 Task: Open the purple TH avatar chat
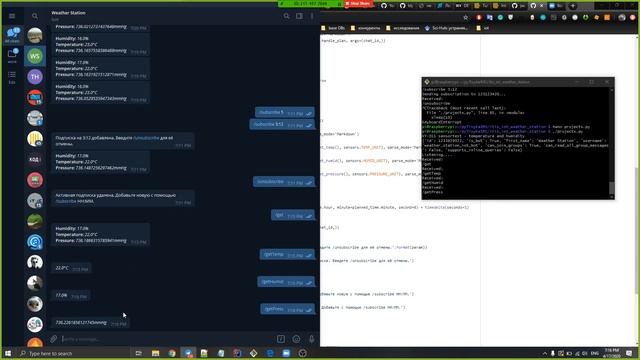pos(35,77)
